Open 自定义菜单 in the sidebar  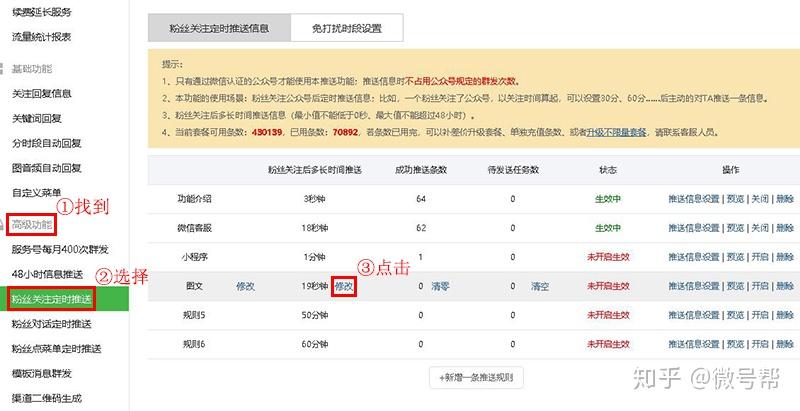pyautogui.click(x=37, y=193)
